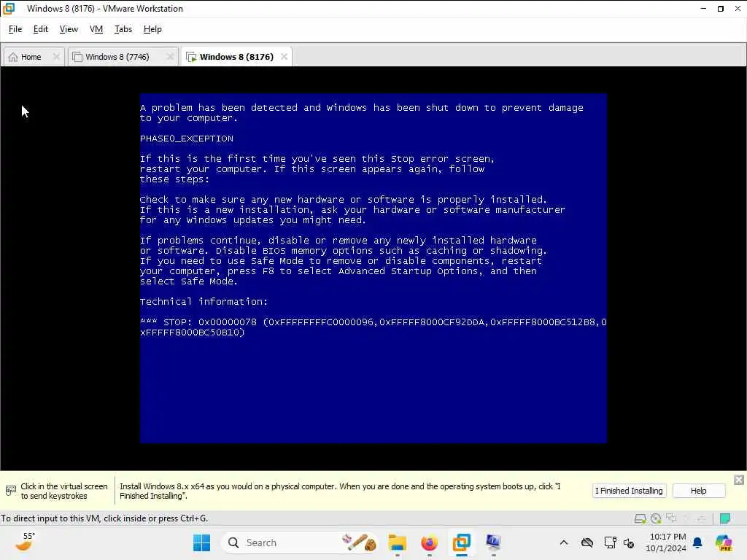Launch Firefox from the taskbar
The width and height of the screenshot is (747, 560).
pos(429,542)
